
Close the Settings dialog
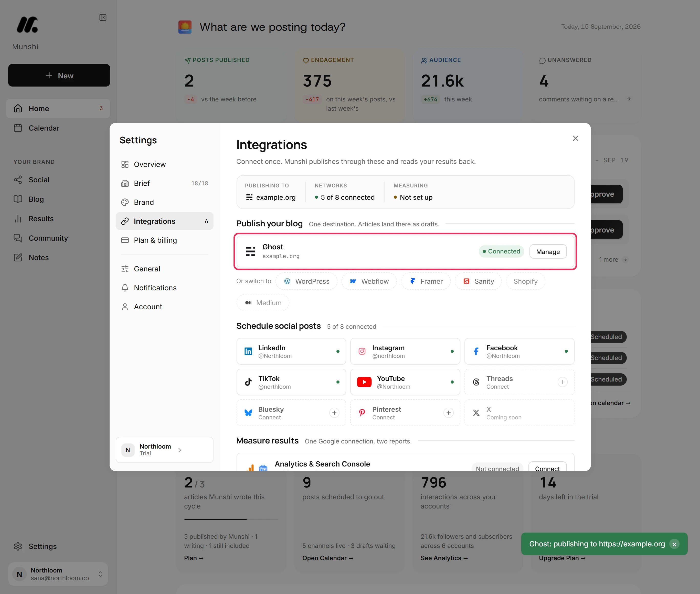point(575,139)
